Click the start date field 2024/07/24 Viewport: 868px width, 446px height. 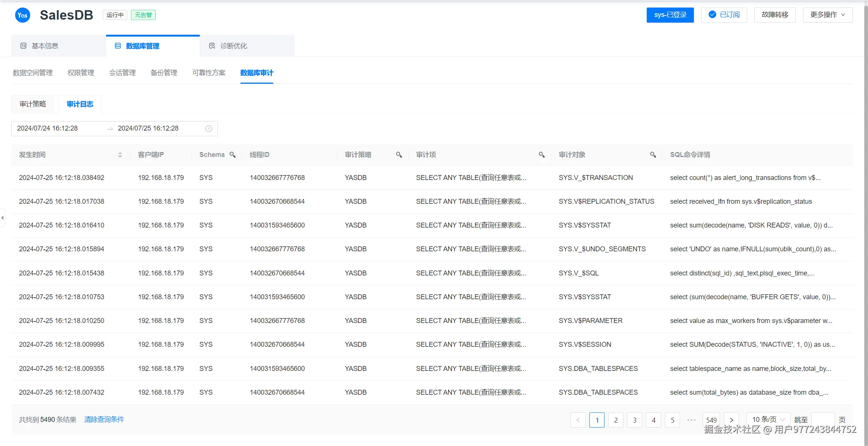tap(48, 129)
